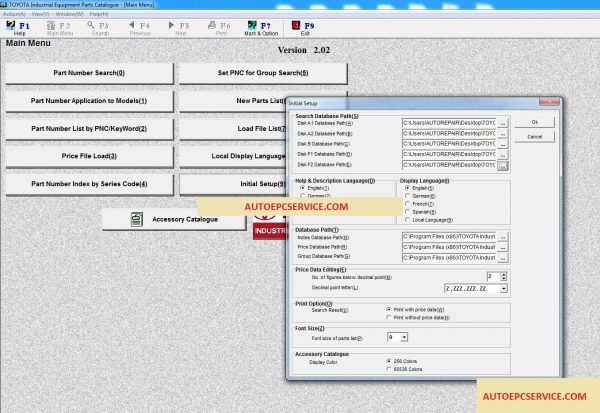Close the Initial Setup dialog
Viewport: 600px width, 413px height.
(549, 102)
